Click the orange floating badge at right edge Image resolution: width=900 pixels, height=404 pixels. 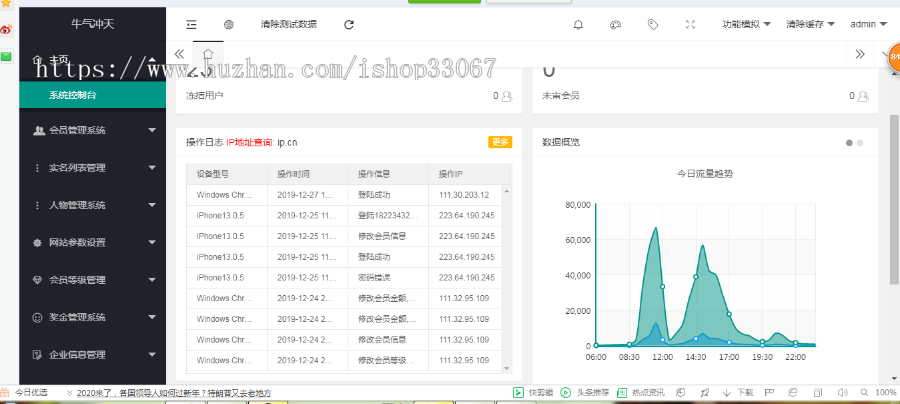point(894,57)
